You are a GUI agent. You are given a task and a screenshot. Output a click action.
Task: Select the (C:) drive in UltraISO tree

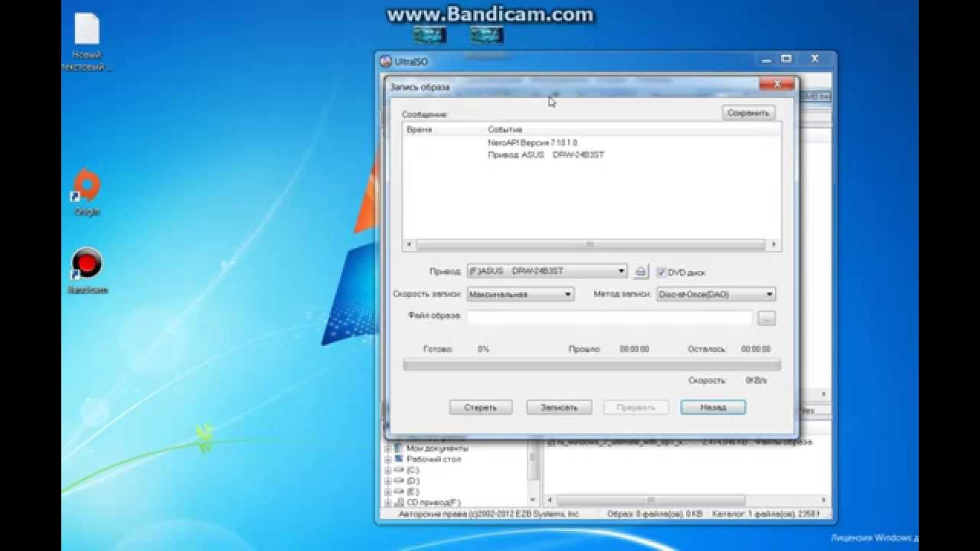(x=413, y=470)
